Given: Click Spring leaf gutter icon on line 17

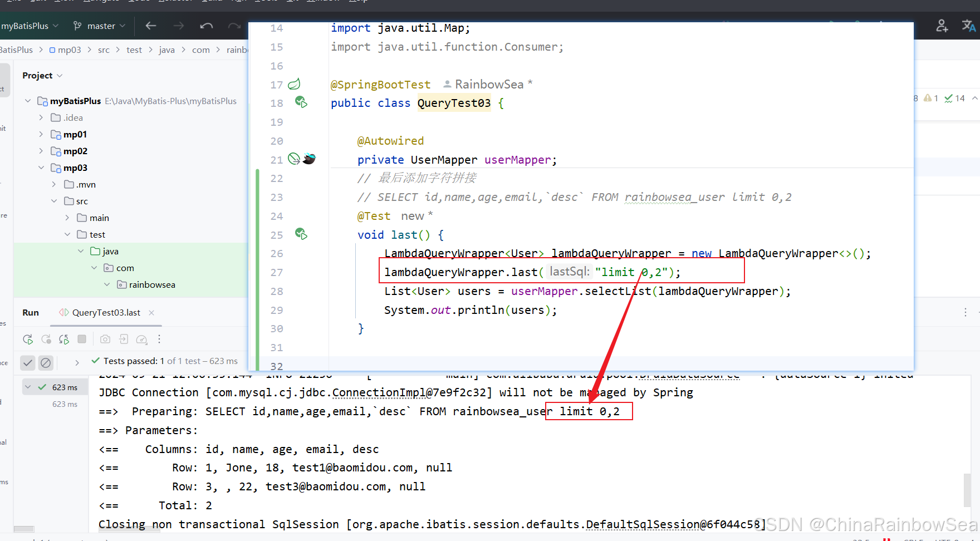Looking at the screenshot, I should click(x=294, y=84).
